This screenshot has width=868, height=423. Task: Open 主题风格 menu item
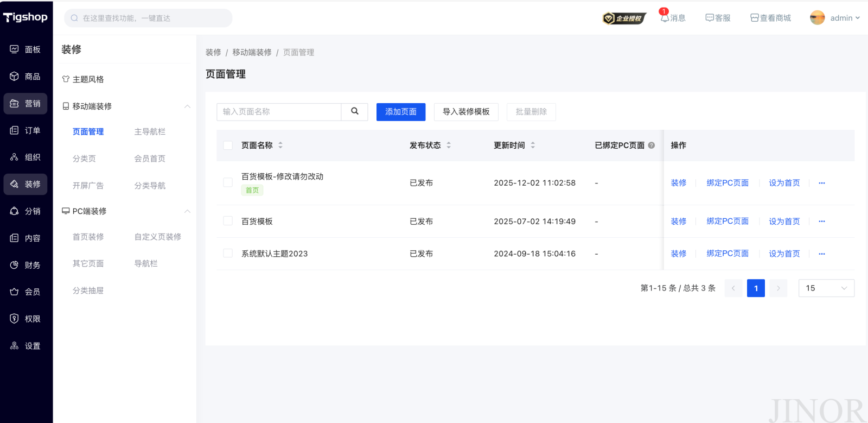click(88, 79)
